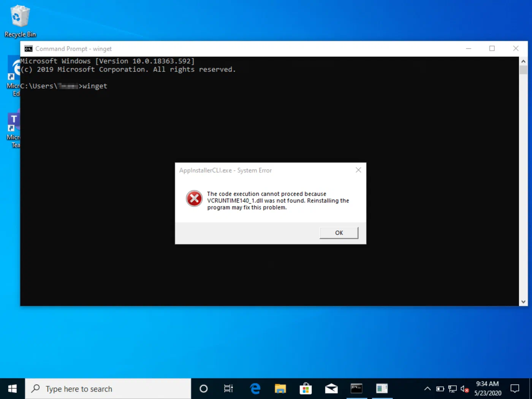The width and height of the screenshot is (532, 399).
Task: Open Cortana from the taskbar
Action: (204, 389)
